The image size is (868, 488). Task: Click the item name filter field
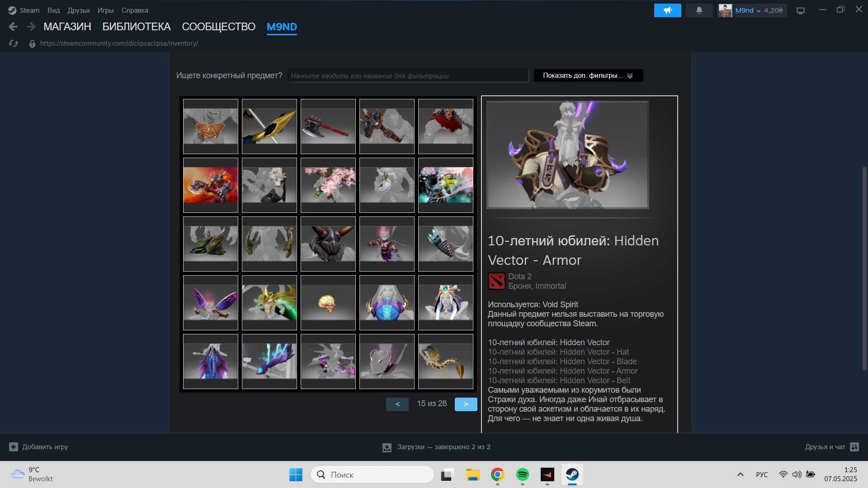tap(408, 75)
